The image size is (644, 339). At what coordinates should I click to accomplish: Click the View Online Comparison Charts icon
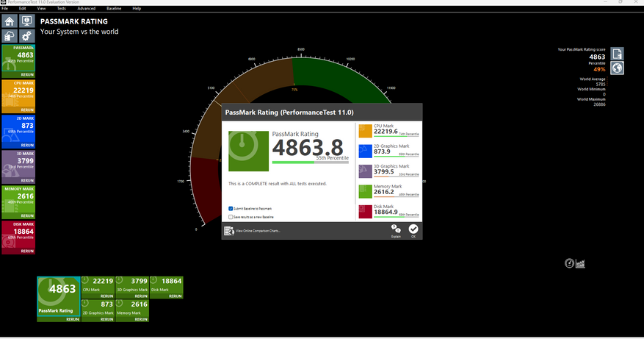pyautogui.click(x=229, y=231)
